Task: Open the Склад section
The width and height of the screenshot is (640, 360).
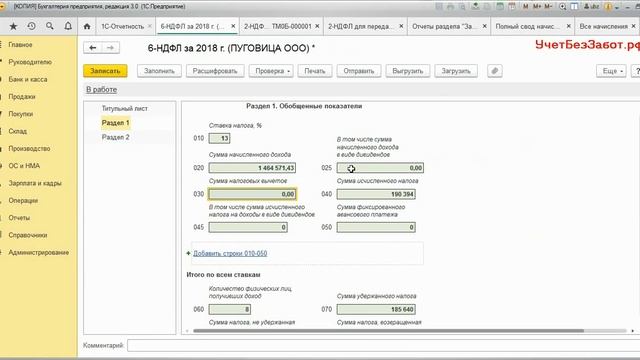Action: click(x=18, y=131)
